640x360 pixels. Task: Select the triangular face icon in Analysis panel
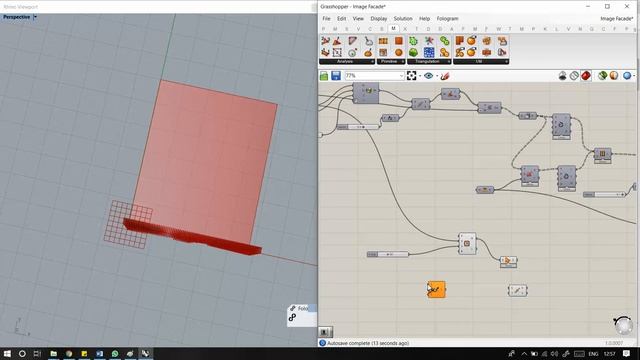(352, 40)
